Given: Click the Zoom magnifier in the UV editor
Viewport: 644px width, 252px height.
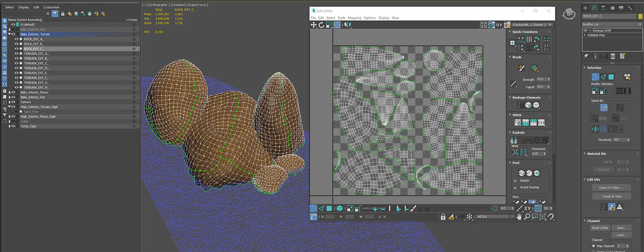Looking at the screenshot, I should tap(527, 217).
